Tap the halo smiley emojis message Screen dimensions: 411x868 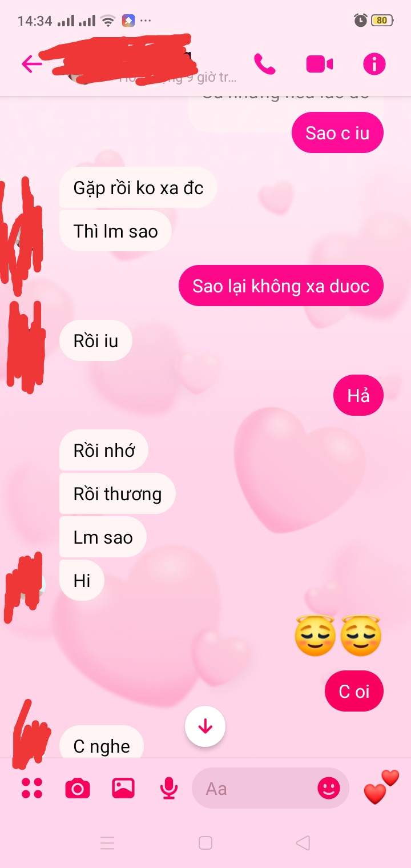click(x=338, y=635)
